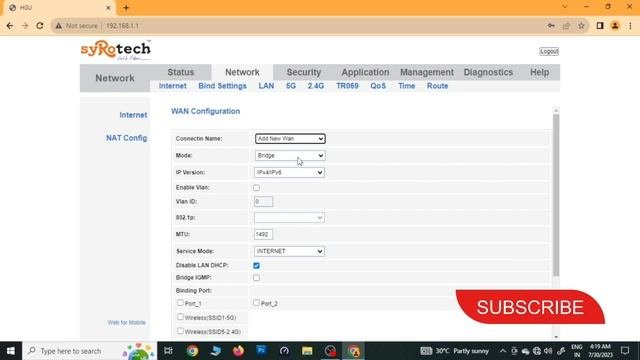
Task: Open the Application tab
Action: [365, 72]
